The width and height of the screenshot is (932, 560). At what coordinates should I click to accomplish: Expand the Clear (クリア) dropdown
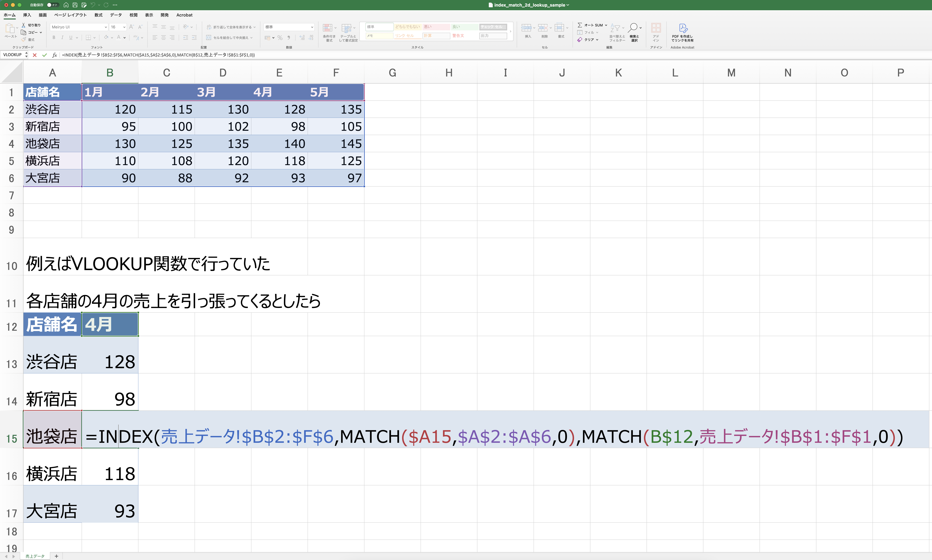597,40
